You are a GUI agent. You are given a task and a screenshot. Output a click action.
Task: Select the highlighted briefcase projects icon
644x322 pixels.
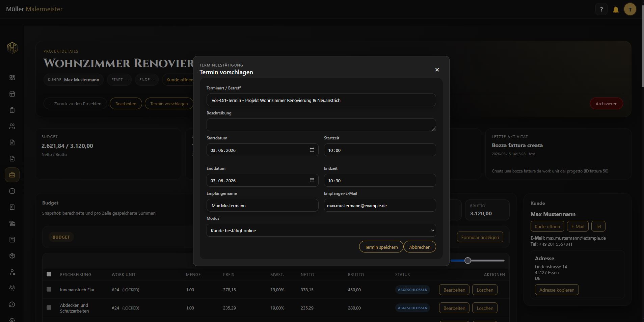click(12, 175)
